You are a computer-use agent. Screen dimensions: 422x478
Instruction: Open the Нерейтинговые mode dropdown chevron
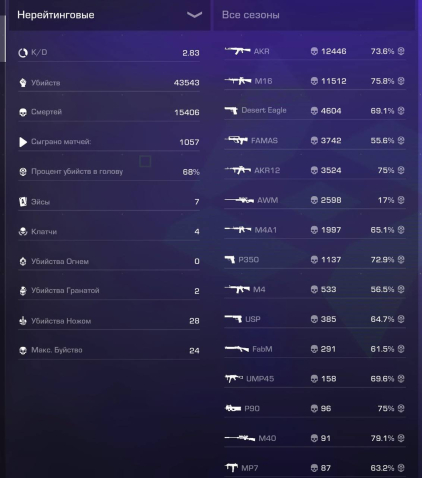point(194,15)
